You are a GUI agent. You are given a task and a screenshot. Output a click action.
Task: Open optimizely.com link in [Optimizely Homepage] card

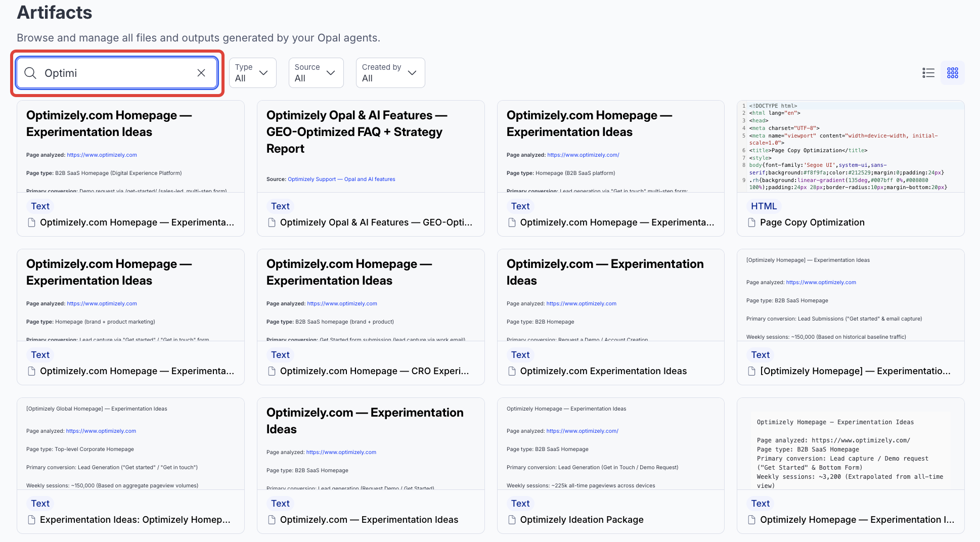coord(821,282)
